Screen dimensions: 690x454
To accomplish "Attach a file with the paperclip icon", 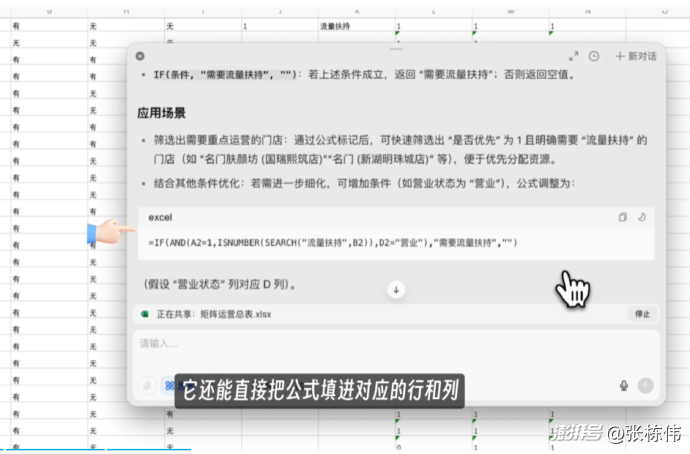I will [x=147, y=386].
